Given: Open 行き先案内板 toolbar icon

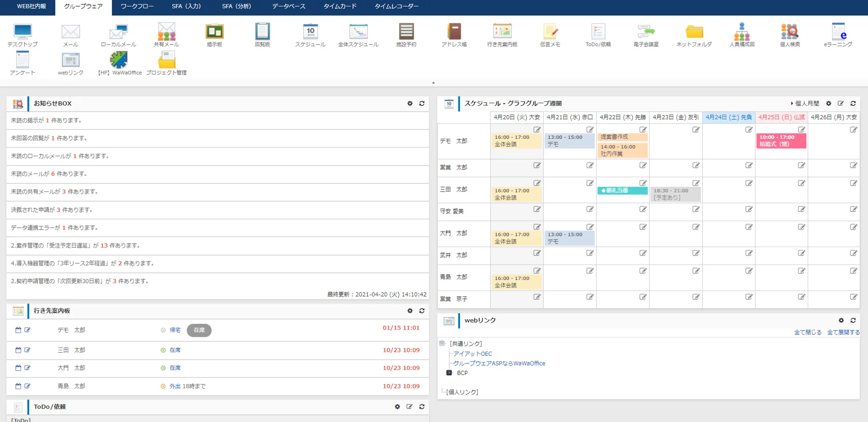Looking at the screenshot, I should click(x=502, y=35).
